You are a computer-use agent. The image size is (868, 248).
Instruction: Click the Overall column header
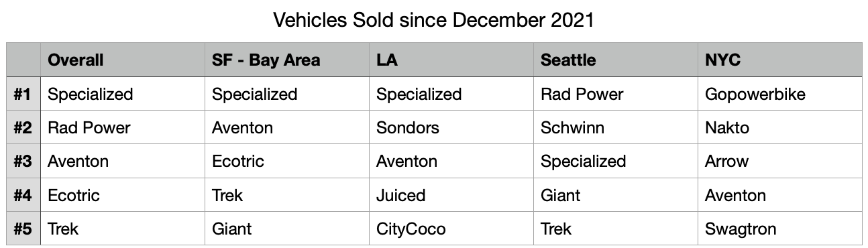coord(123,60)
